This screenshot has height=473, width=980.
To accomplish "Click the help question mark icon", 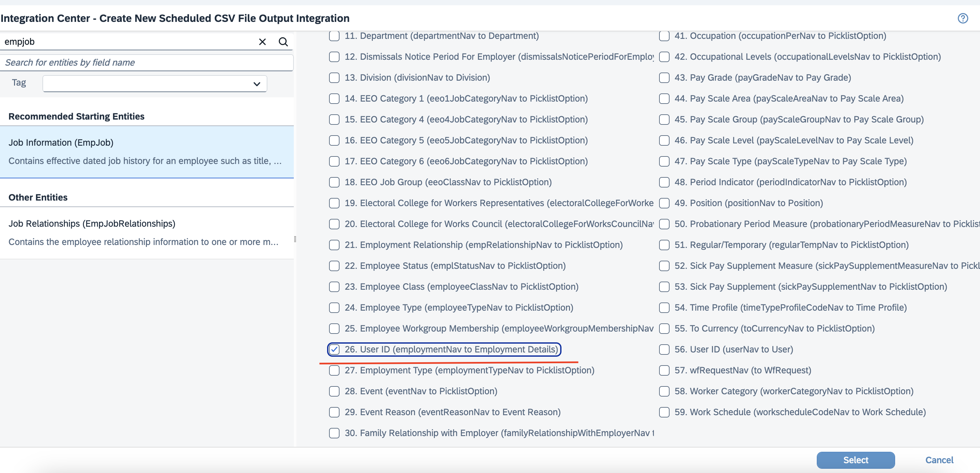I will 962,18.
